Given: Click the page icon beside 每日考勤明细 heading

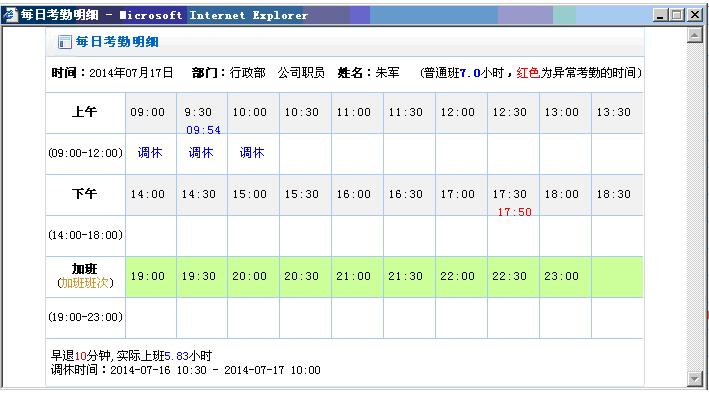Looking at the screenshot, I should (64, 42).
